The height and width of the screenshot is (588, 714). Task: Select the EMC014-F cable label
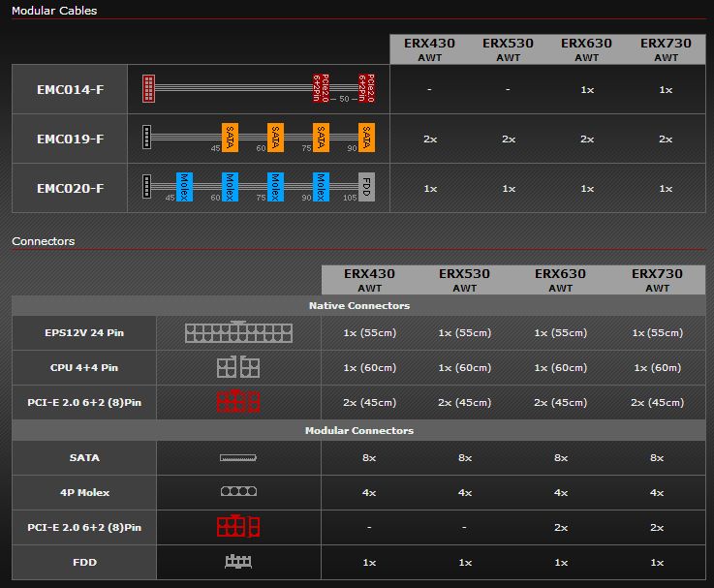point(70,89)
